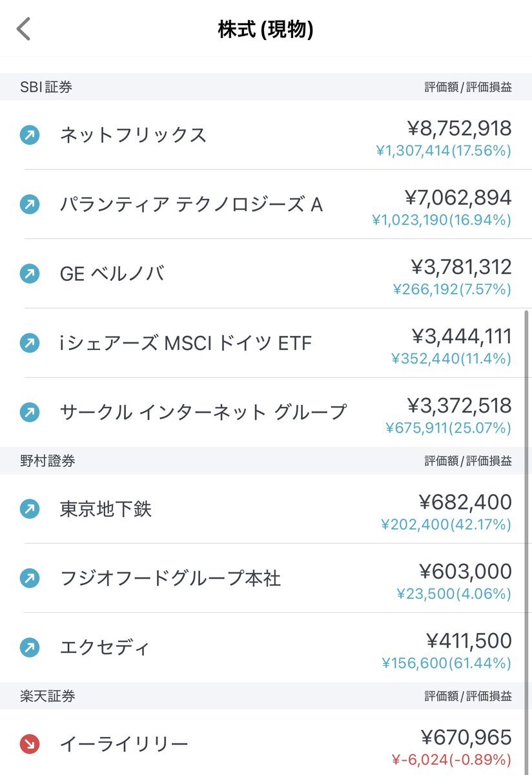Select the 野村證券 section header

(266, 461)
